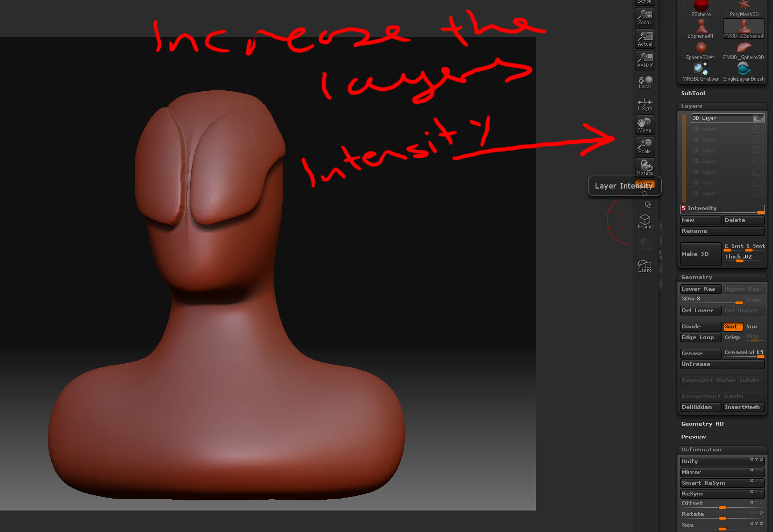
Task: Expand the SubTool sub-palette
Action: 693,94
